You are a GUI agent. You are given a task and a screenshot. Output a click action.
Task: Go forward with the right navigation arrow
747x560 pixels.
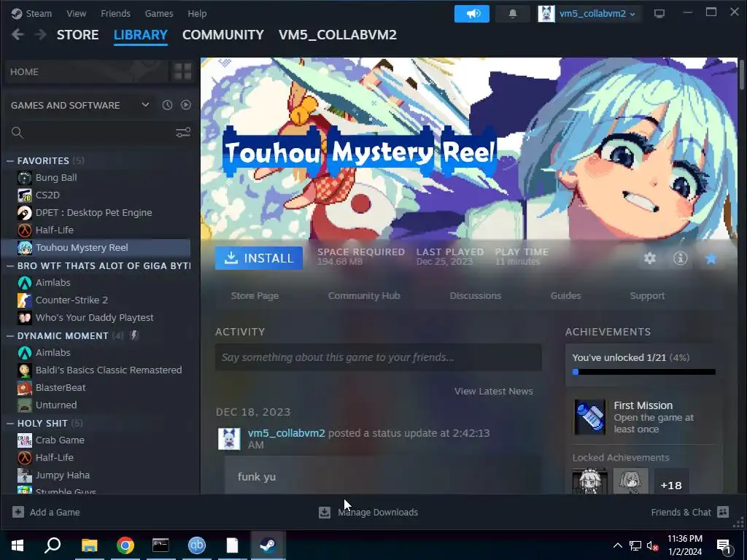point(41,35)
